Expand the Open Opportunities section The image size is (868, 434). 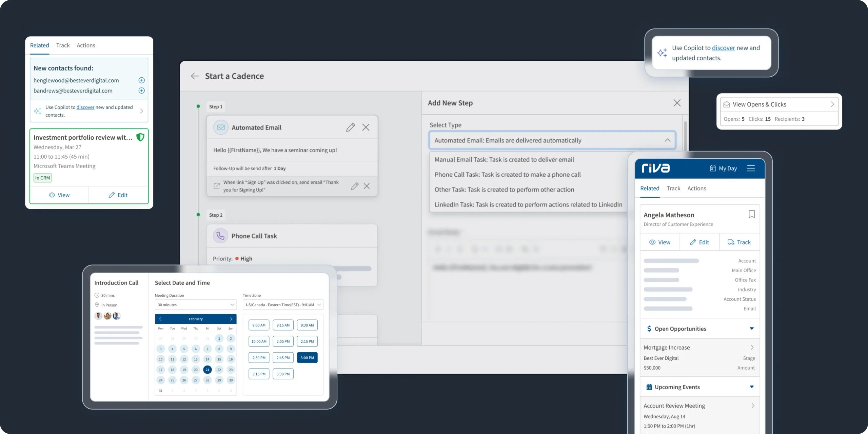tap(751, 328)
